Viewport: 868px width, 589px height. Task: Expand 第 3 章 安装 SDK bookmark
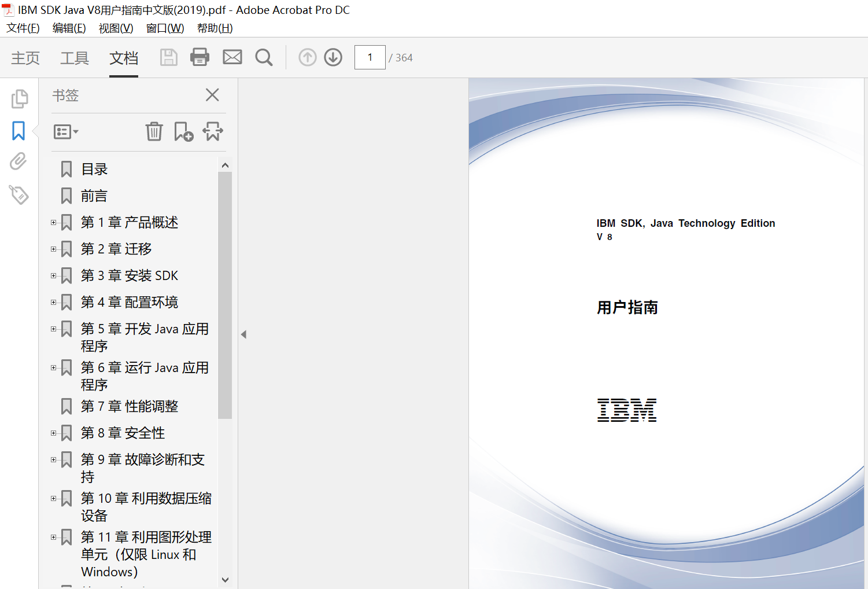[x=54, y=275]
